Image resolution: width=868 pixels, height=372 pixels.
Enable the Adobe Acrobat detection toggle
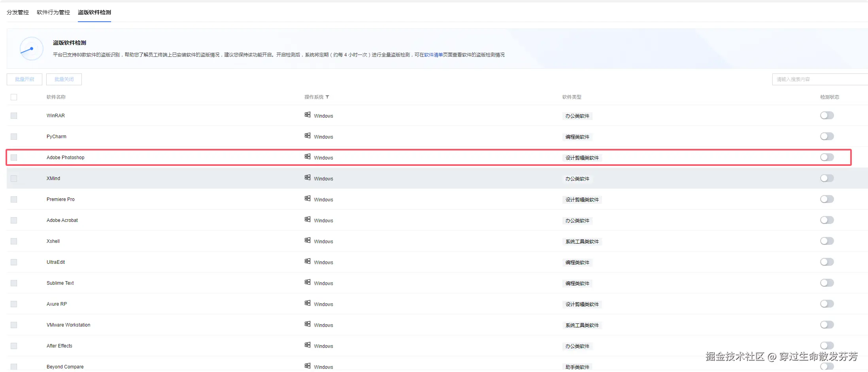[x=827, y=220]
